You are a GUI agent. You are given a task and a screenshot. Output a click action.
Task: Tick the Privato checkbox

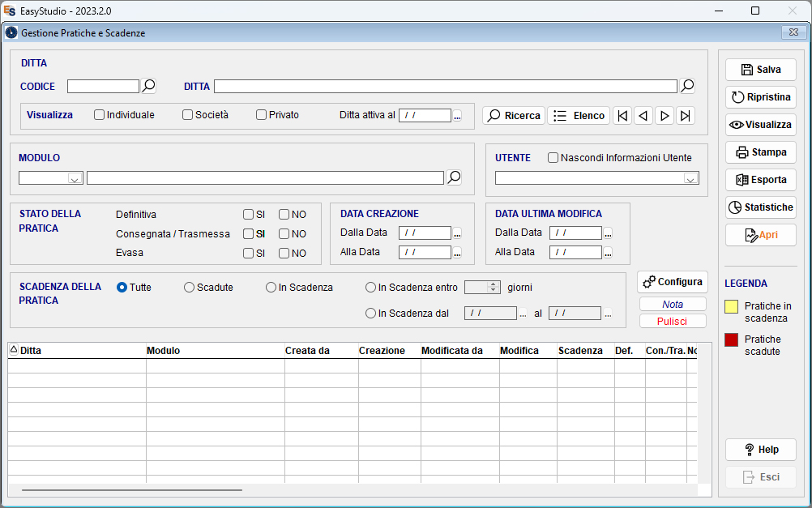(x=262, y=115)
